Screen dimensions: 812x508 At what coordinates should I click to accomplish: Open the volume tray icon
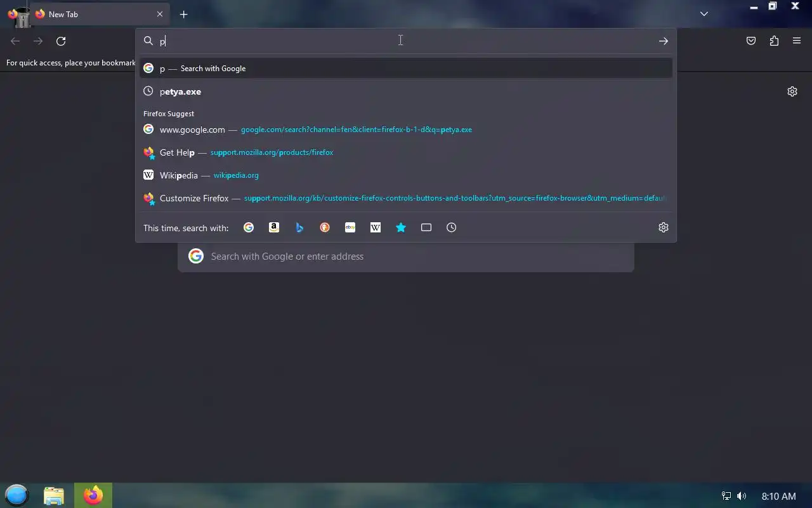[x=742, y=496]
